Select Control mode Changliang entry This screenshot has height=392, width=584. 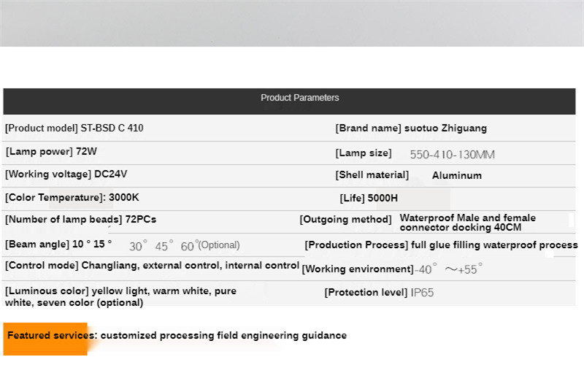(152, 266)
